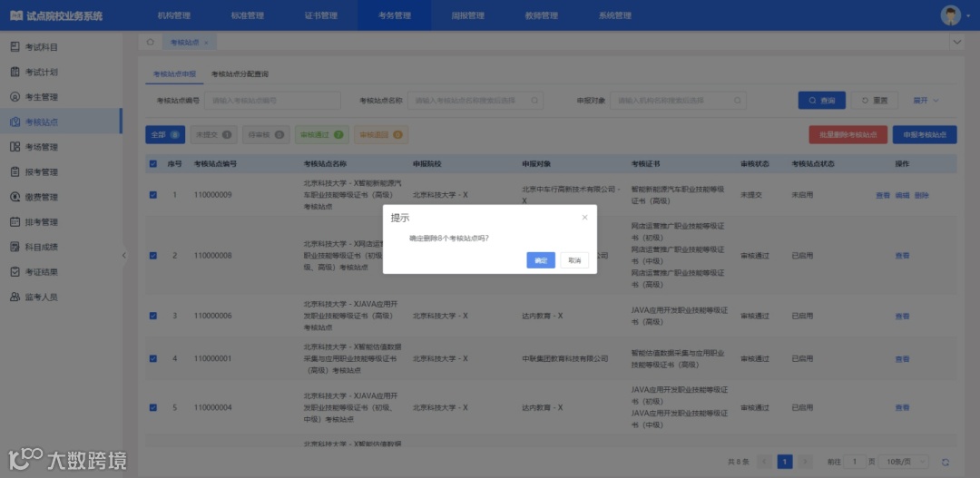Go to the home tab icon
The width and height of the screenshot is (980, 478).
150,43
